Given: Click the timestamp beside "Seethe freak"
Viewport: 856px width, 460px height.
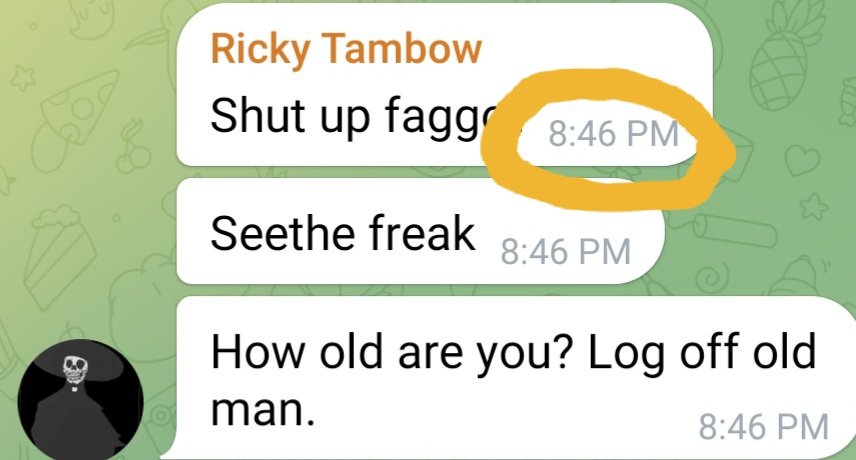Looking at the screenshot, I should [566, 251].
